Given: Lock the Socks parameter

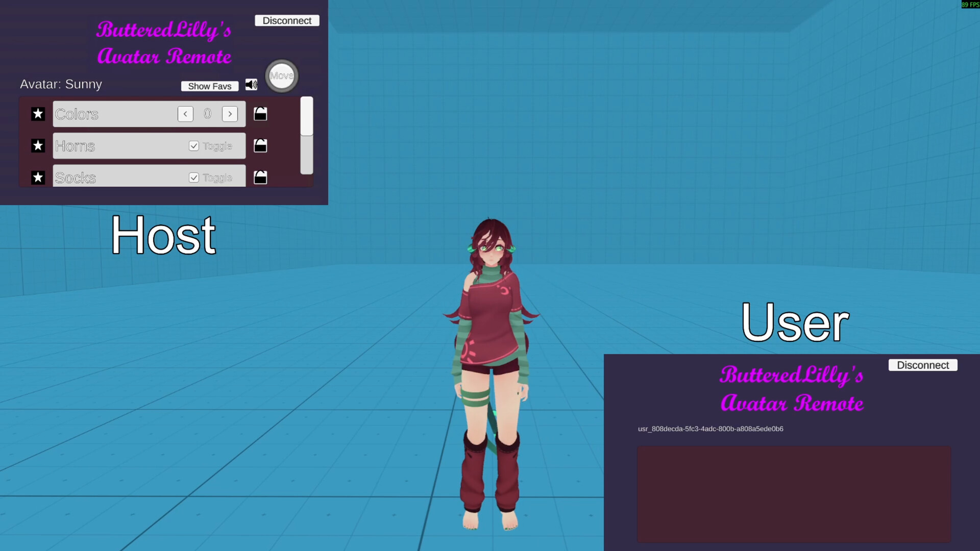Looking at the screenshot, I should pos(260,177).
